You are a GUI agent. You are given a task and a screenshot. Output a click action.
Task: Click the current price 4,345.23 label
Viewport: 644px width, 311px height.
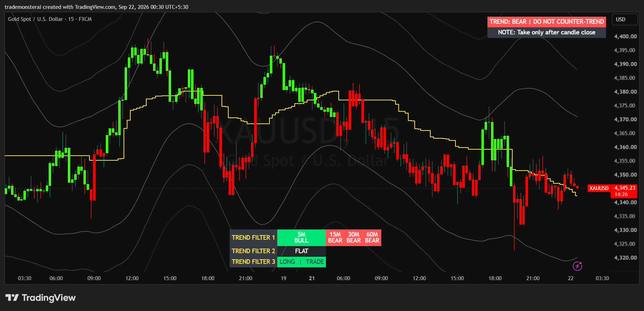coord(625,188)
